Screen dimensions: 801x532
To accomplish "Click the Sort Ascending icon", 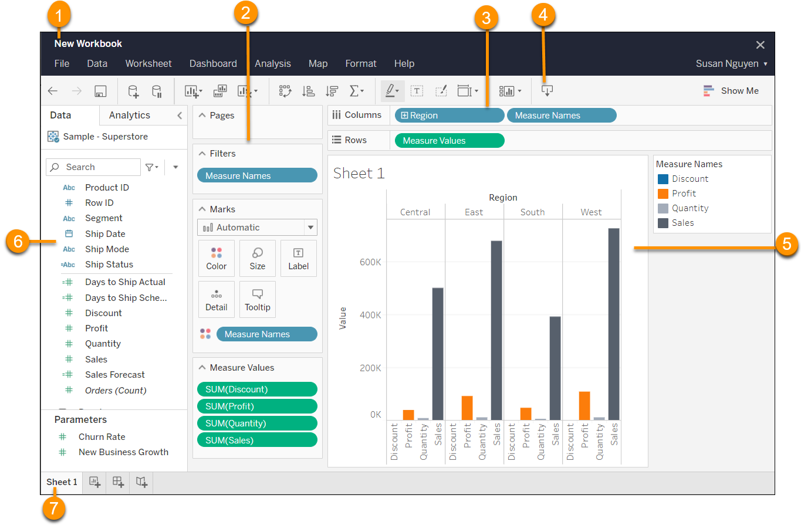I will click(308, 91).
